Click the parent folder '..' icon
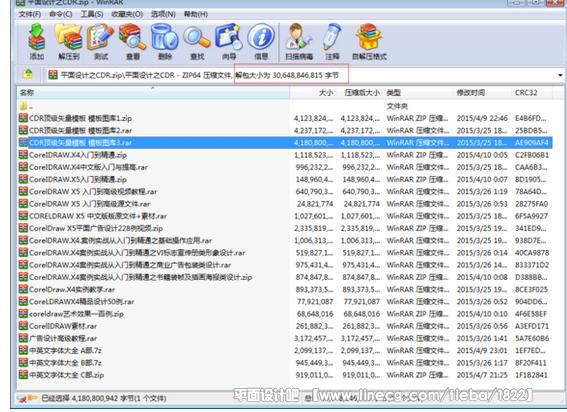 pos(23,106)
